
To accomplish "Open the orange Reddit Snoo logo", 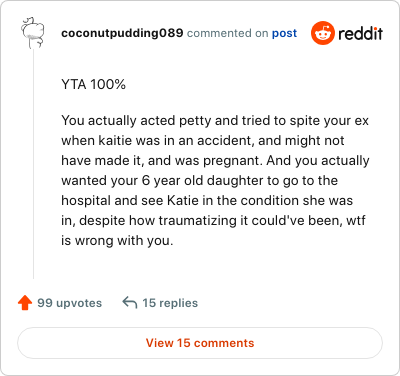I will (322, 33).
